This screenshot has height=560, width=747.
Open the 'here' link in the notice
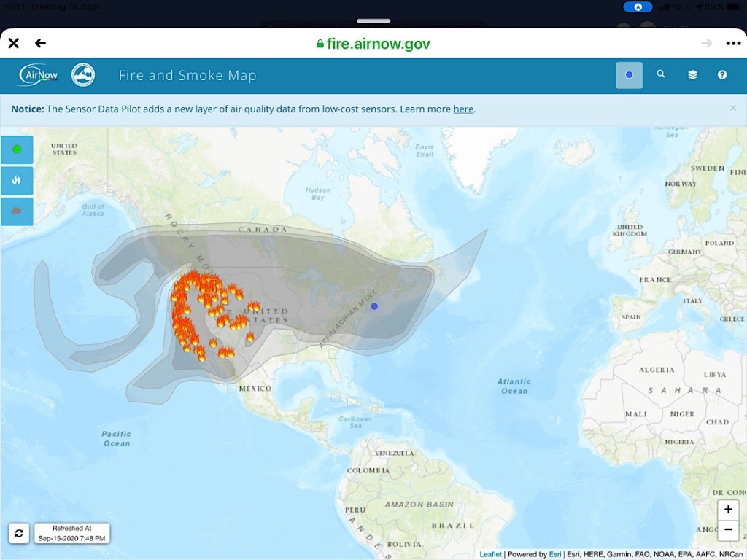[463, 109]
